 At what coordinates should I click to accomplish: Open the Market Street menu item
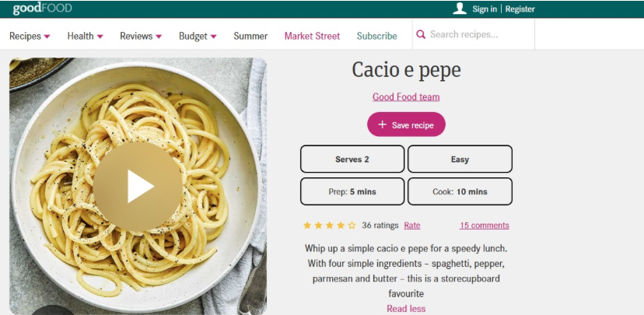(x=312, y=36)
